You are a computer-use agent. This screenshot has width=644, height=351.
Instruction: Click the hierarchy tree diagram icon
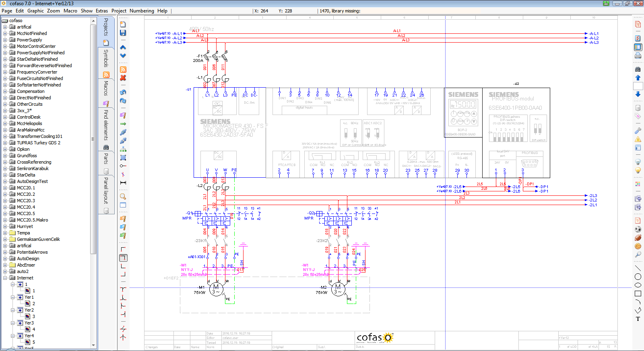tap(123, 149)
